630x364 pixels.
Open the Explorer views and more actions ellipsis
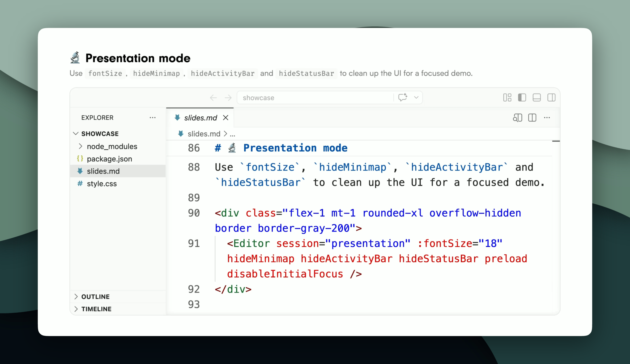(153, 118)
